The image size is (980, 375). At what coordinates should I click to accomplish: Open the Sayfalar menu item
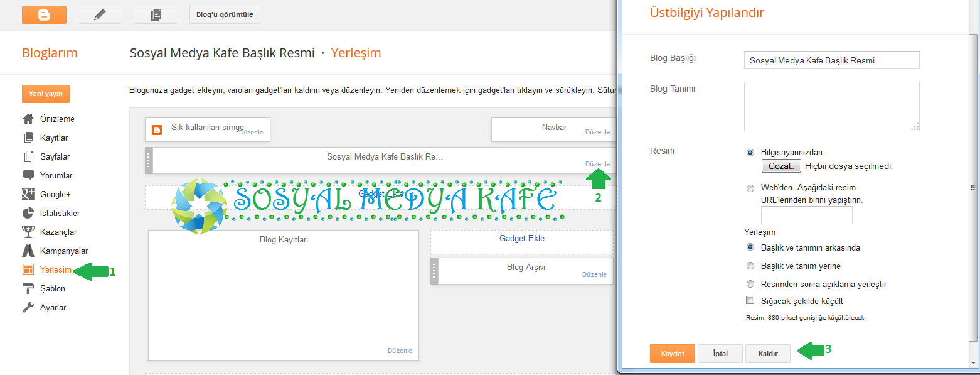coord(55,156)
